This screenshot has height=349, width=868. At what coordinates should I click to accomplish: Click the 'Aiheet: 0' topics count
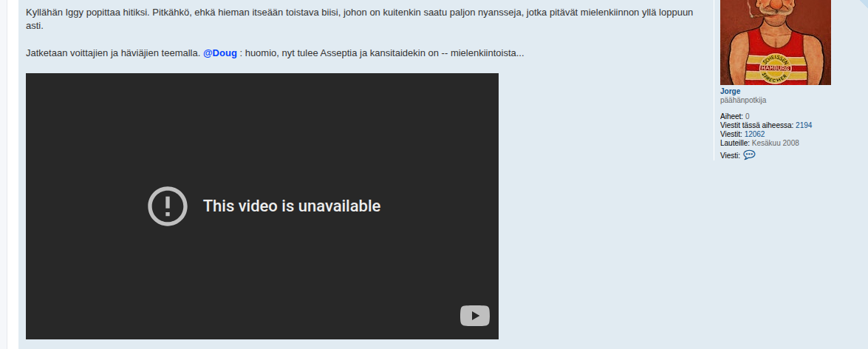click(x=734, y=116)
